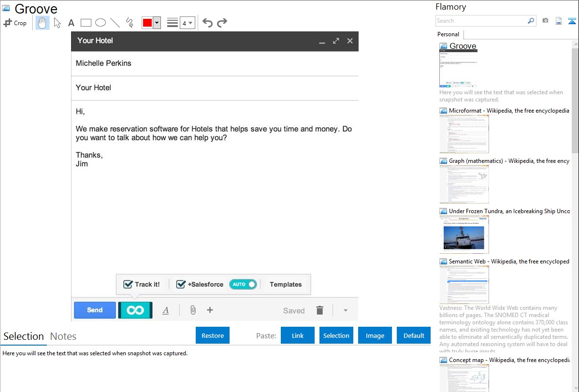Pick the straight line tool

115,23
